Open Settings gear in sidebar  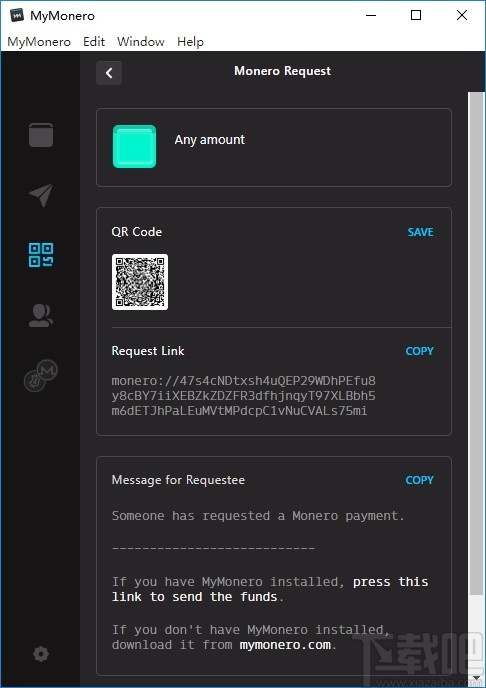click(x=41, y=654)
